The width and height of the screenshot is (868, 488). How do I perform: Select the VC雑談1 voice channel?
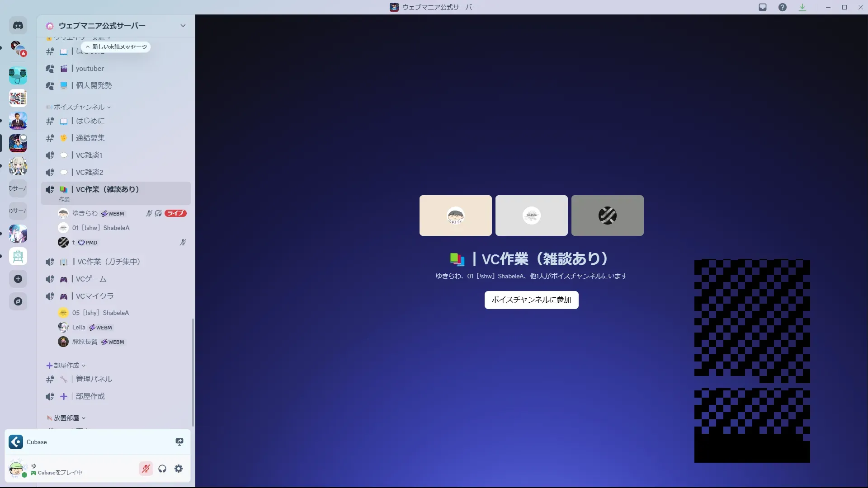click(x=89, y=155)
